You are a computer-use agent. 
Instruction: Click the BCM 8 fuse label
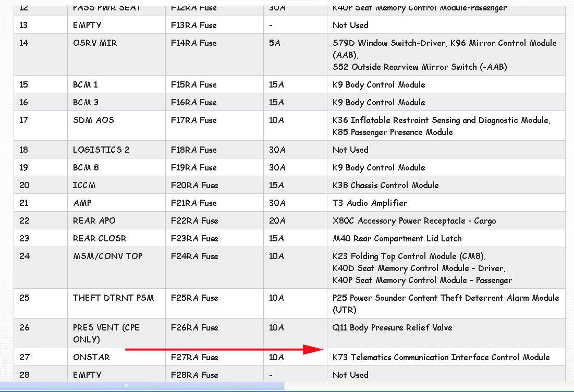[x=86, y=167]
